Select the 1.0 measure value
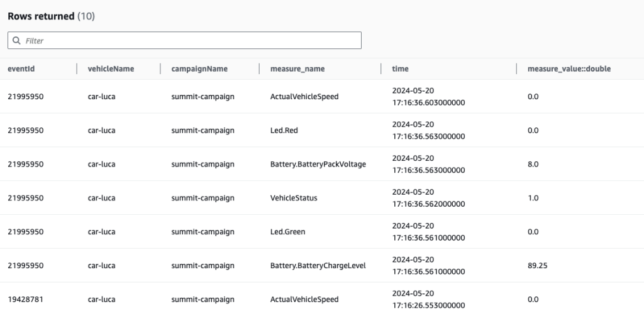Viewport: 644px width, 314px height. [x=533, y=198]
